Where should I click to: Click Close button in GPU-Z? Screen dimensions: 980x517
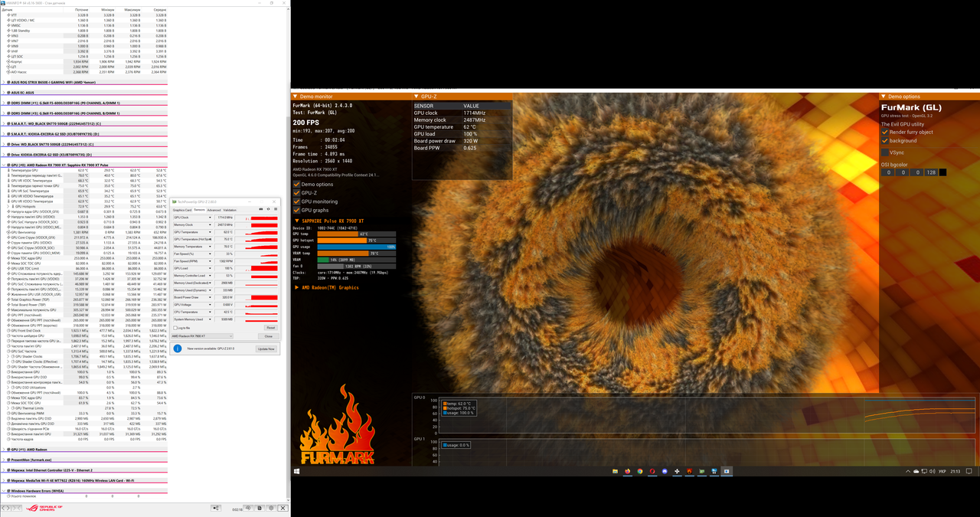tap(269, 336)
